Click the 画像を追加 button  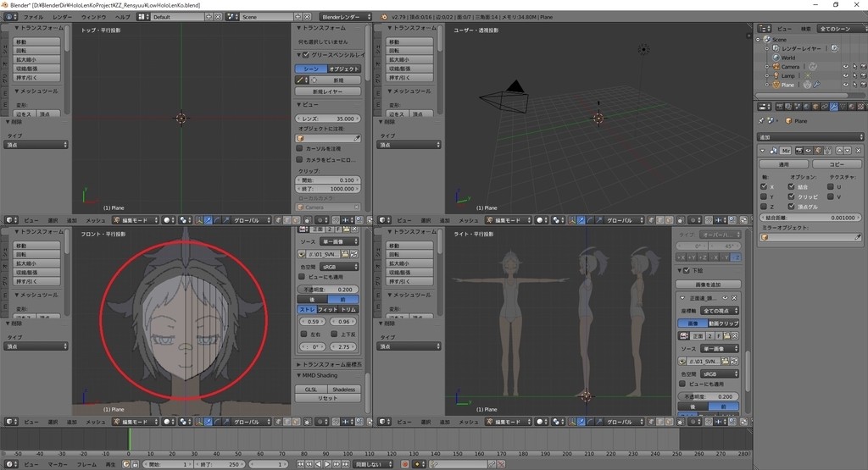pos(708,285)
